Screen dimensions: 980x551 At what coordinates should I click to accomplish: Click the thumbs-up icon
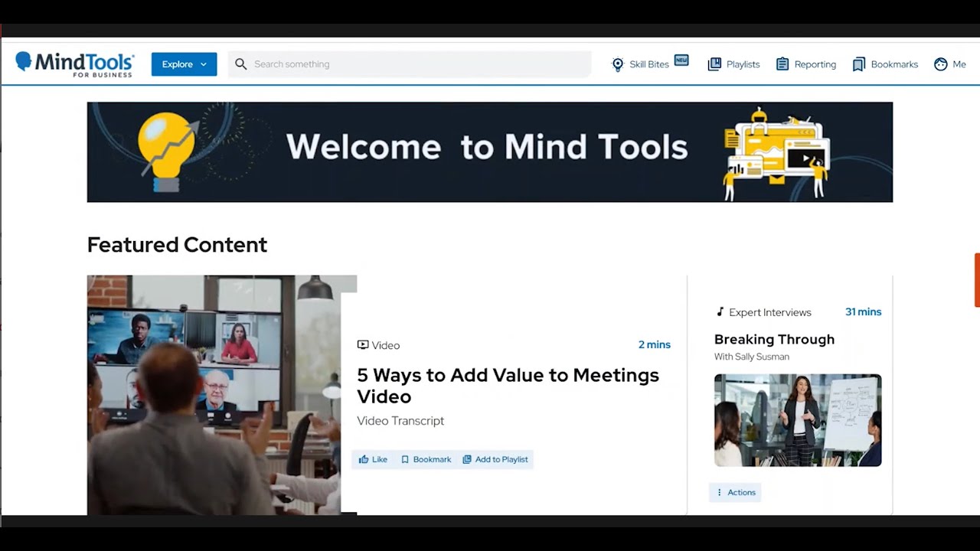point(364,459)
